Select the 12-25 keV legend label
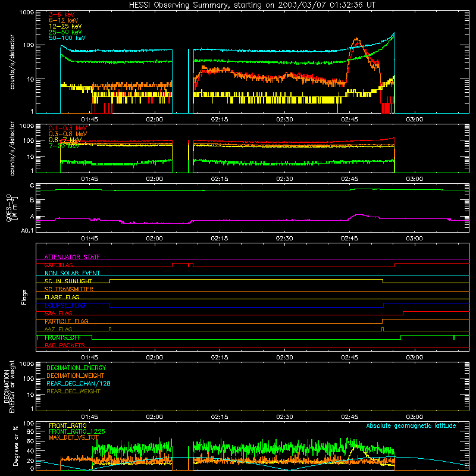 [x=65, y=26]
